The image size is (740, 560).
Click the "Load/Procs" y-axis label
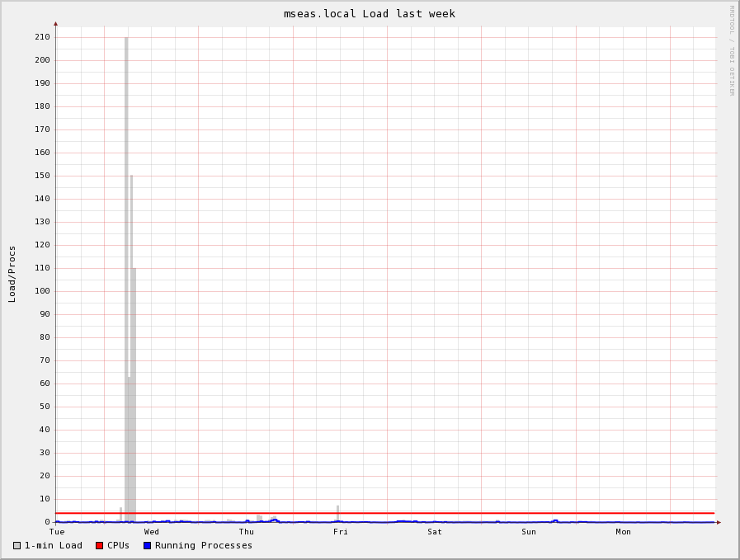tap(12, 274)
